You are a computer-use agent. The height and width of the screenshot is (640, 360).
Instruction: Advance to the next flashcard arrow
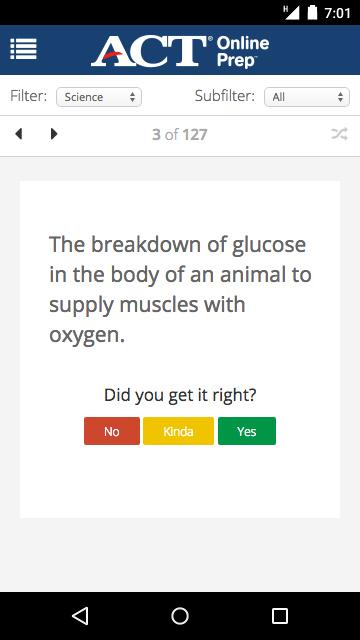54,134
